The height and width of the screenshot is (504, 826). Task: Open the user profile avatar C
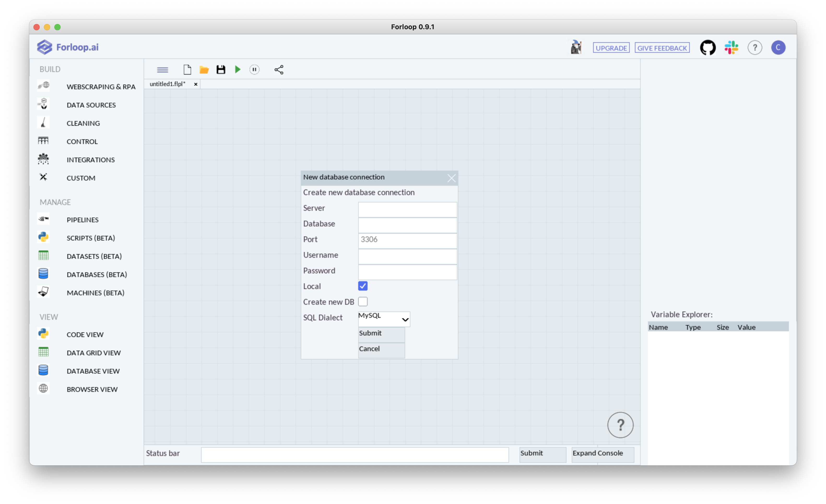pyautogui.click(x=778, y=47)
